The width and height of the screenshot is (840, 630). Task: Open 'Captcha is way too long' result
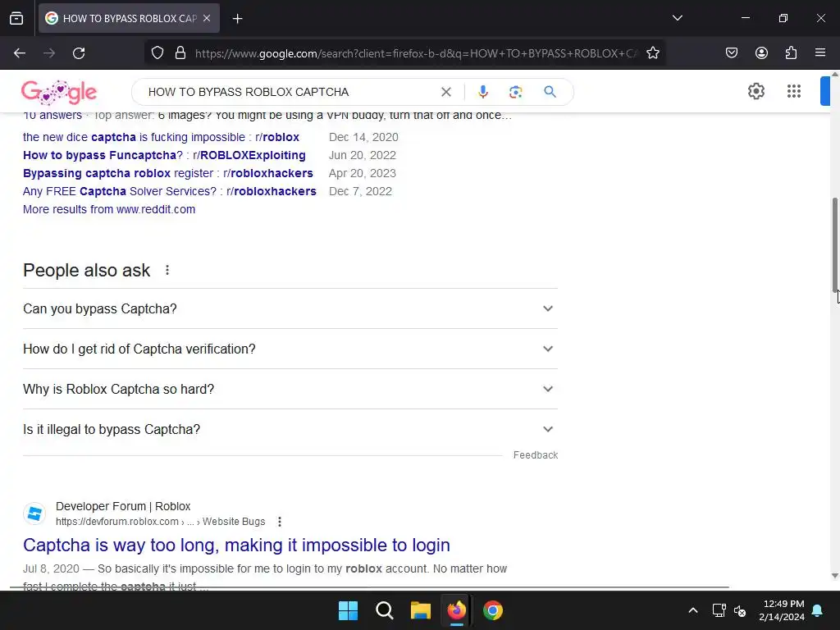click(236, 545)
